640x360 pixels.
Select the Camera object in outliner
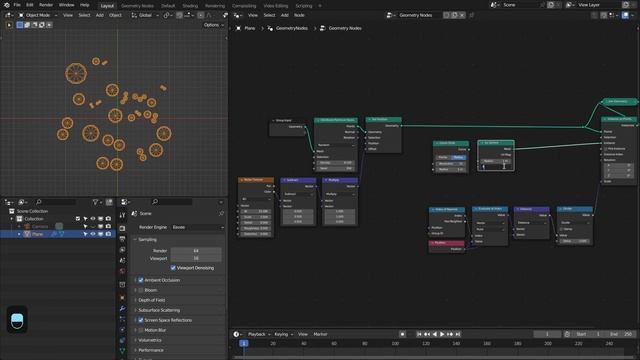pos(40,227)
